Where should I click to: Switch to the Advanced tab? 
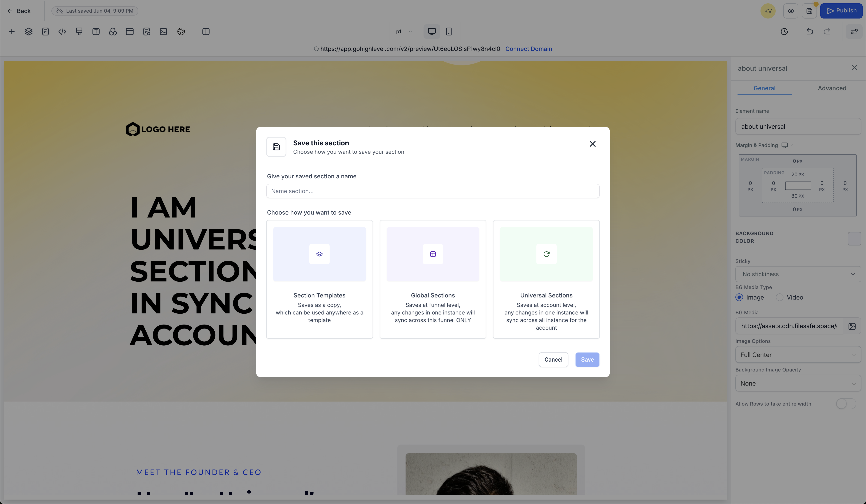(832, 88)
